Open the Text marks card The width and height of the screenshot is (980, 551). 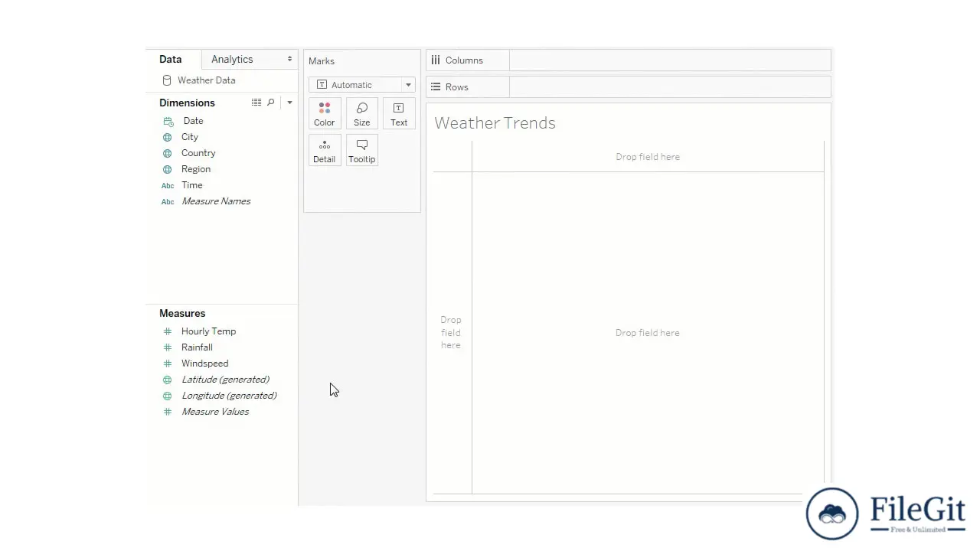pyautogui.click(x=399, y=113)
